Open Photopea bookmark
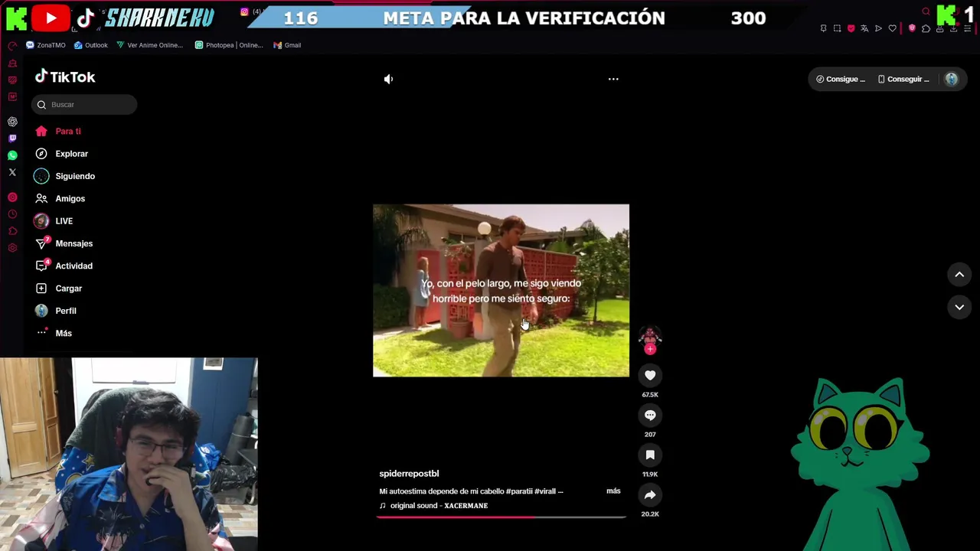This screenshot has width=980, height=551. (229, 45)
